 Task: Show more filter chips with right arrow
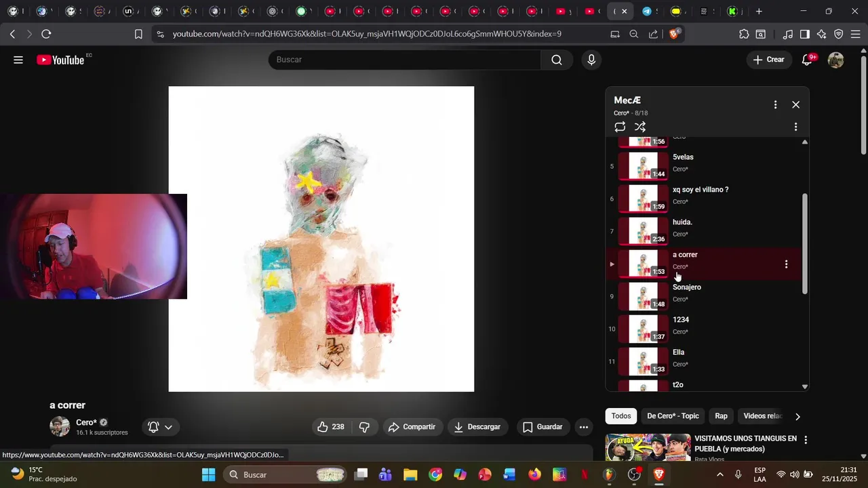pos(797,416)
